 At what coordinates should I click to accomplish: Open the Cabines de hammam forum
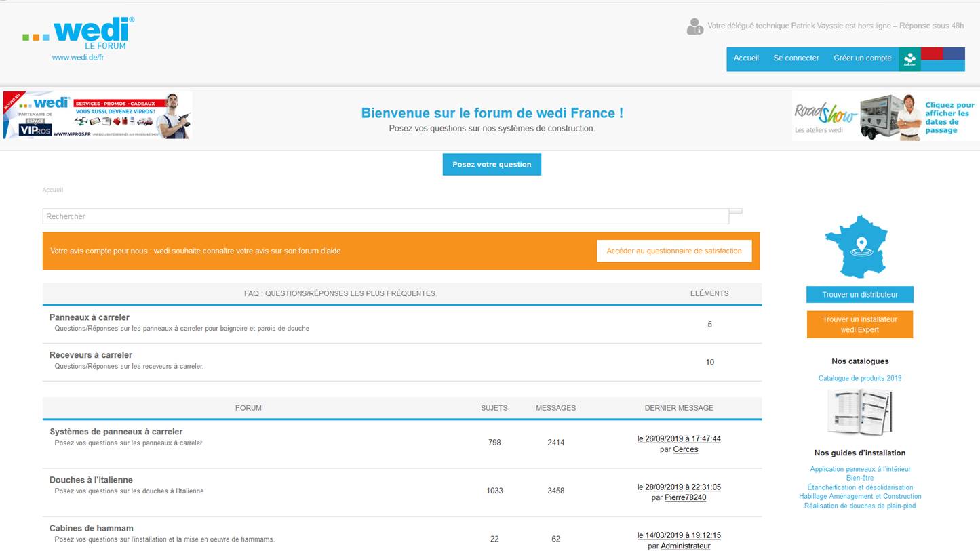[x=92, y=528]
